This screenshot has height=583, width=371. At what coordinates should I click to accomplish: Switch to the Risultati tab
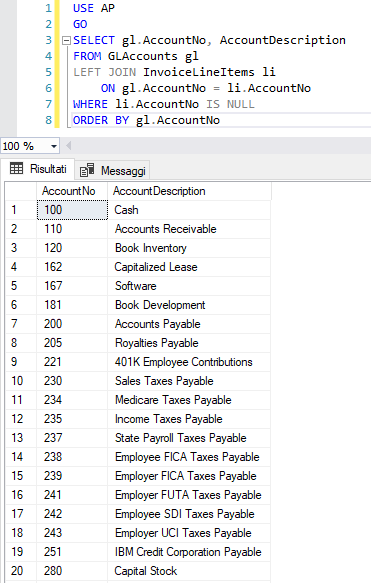[38, 169]
